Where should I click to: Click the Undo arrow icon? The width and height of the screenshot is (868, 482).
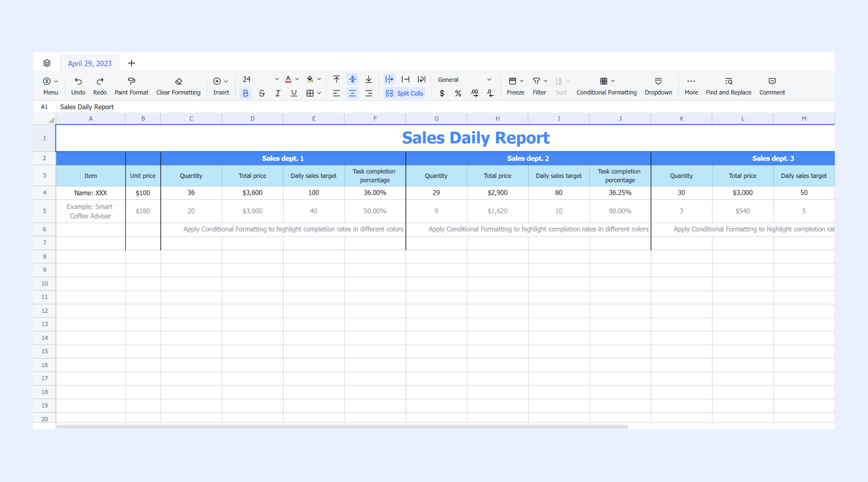pos(78,81)
